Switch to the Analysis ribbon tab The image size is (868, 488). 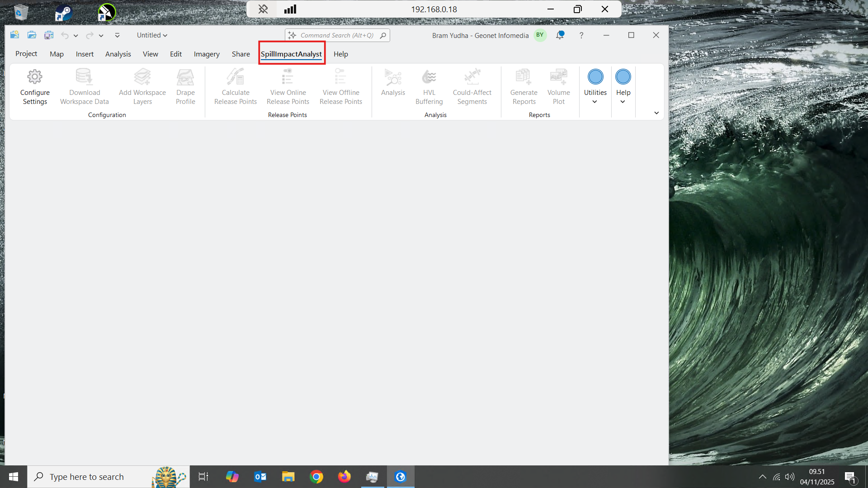pyautogui.click(x=118, y=54)
